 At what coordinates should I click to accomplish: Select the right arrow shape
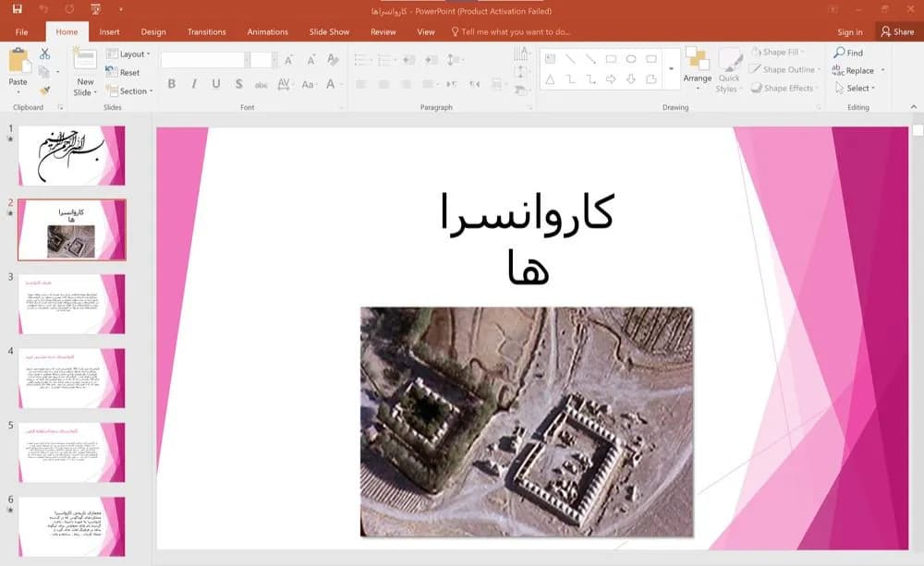click(611, 78)
